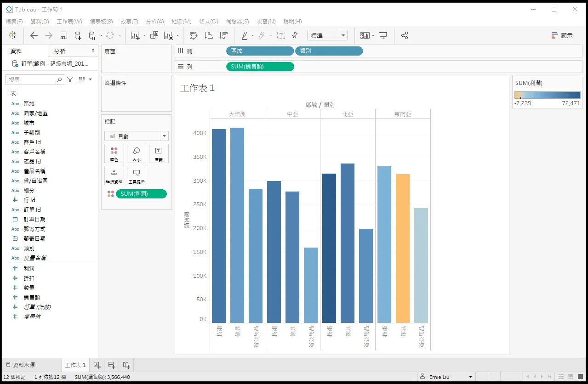Switch to the 分析 pane tab
Image resolution: width=588 pixels, height=384 pixels.
tap(72, 51)
